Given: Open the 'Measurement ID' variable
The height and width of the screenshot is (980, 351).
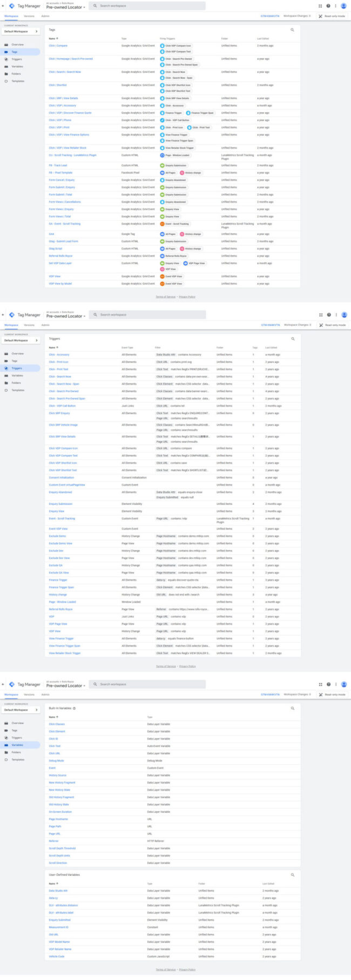Looking at the screenshot, I should coord(58,928).
